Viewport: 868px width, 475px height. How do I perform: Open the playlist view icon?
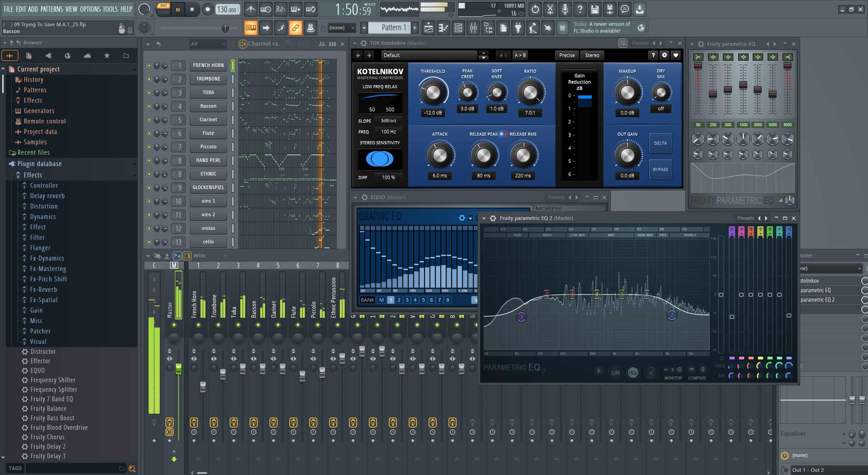tap(429, 28)
